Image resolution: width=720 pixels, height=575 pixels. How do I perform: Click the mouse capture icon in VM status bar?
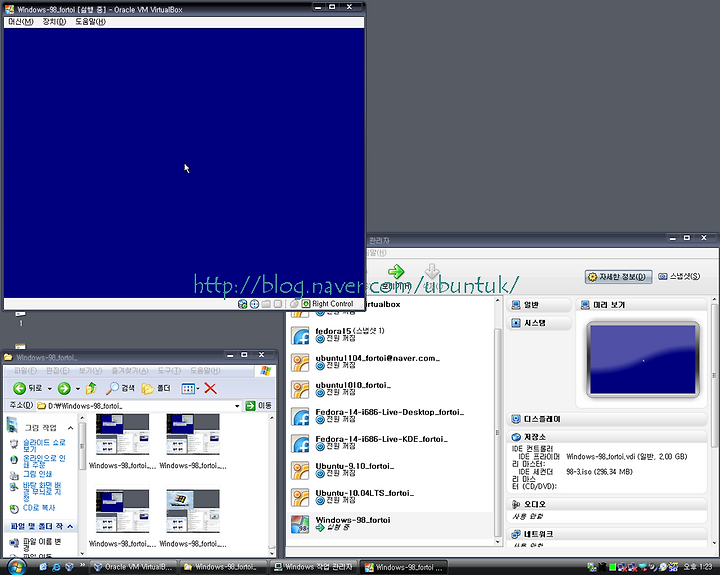tap(294, 304)
